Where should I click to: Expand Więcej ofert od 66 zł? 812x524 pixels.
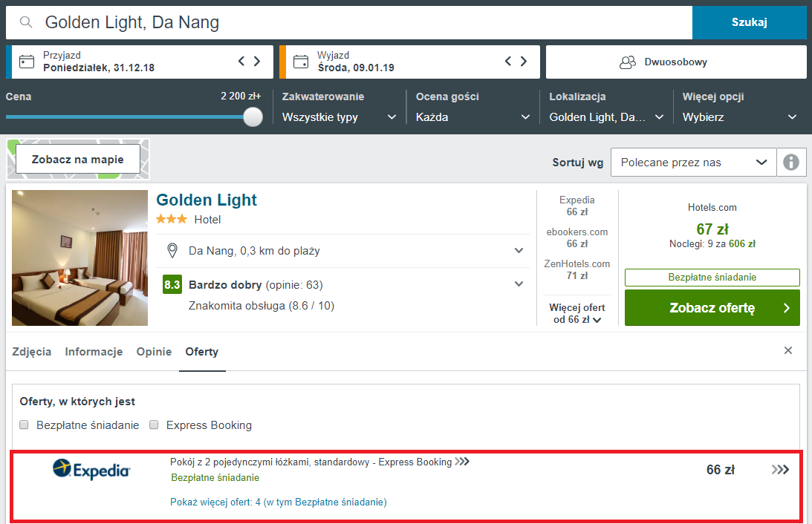(577, 313)
